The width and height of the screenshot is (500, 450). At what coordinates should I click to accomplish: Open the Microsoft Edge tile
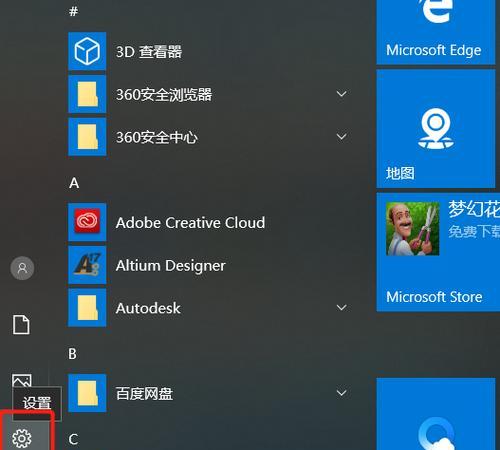(436, 32)
